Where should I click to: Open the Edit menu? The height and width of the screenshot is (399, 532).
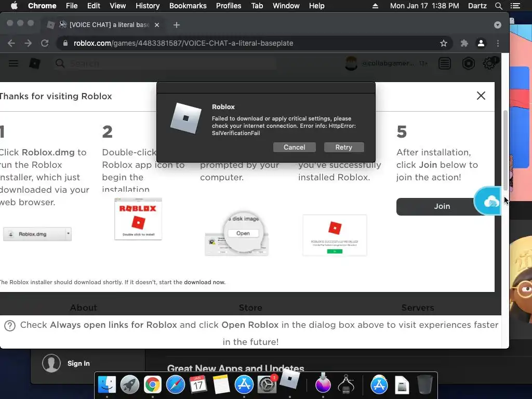94,6
